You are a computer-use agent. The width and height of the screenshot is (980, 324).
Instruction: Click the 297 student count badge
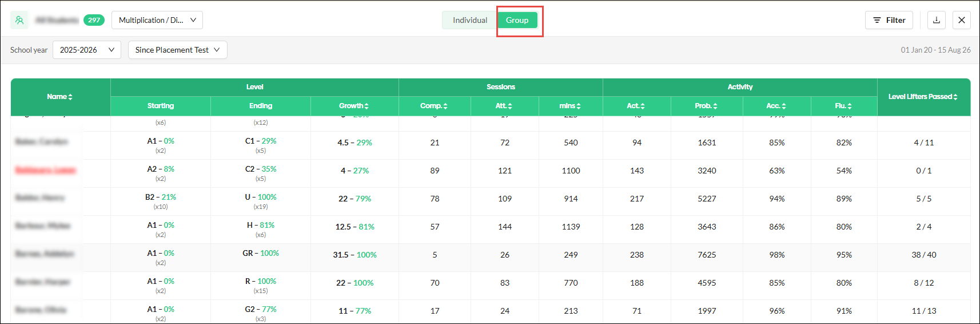[x=94, y=20]
